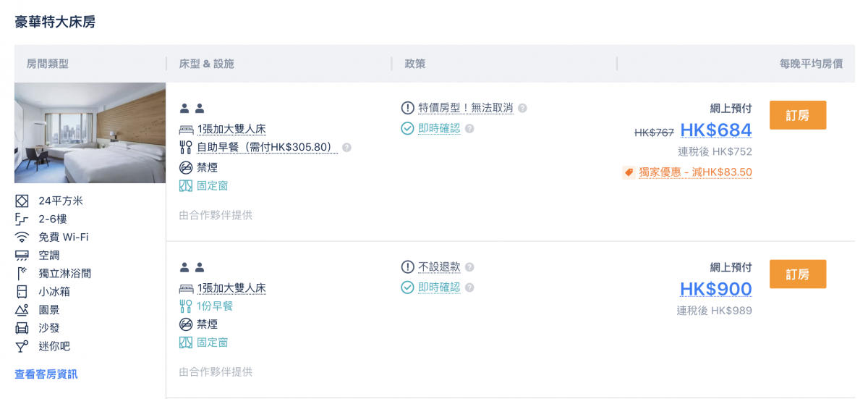This screenshot has height=399, width=868.
Task: Click the green check icon at first 即時確認
Action: 407,128
